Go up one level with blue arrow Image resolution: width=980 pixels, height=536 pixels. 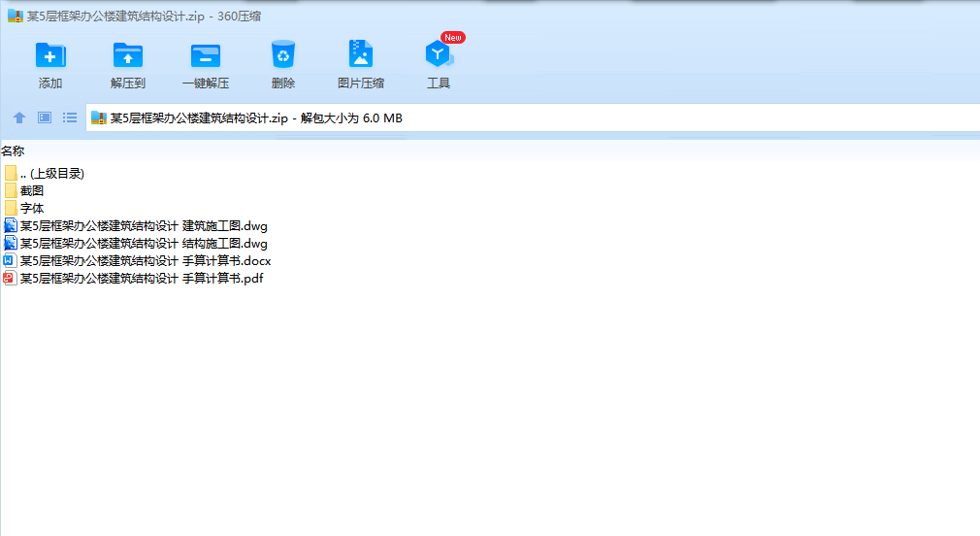tap(19, 117)
